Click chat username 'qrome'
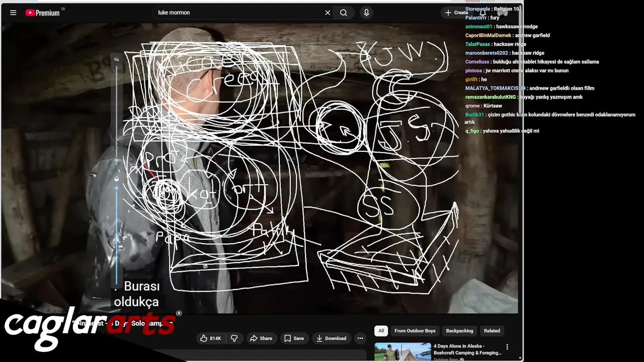Viewport: 644px width, 362px height. tap(472, 106)
